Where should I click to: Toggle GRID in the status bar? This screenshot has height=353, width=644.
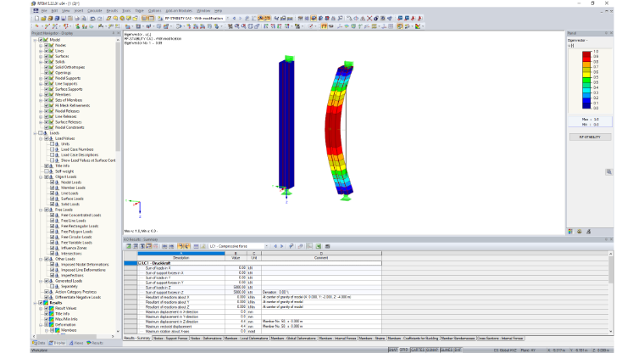pyautogui.click(x=403, y=350)
